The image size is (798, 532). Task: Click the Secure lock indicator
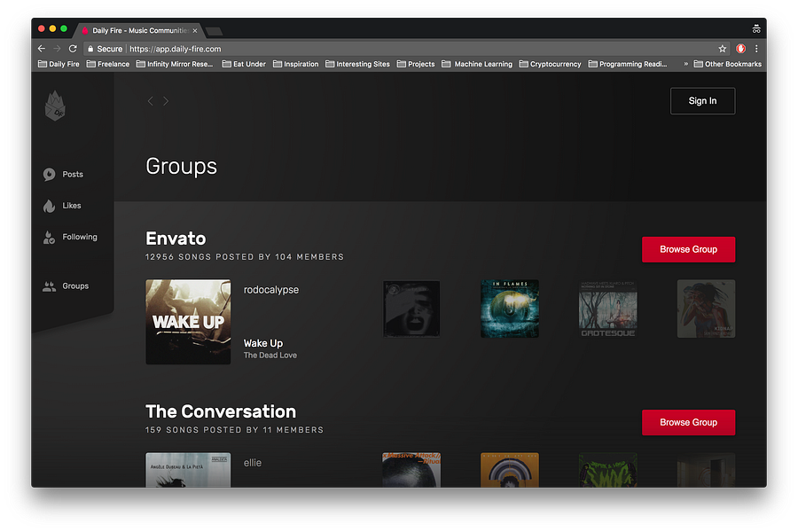[105, 49]
